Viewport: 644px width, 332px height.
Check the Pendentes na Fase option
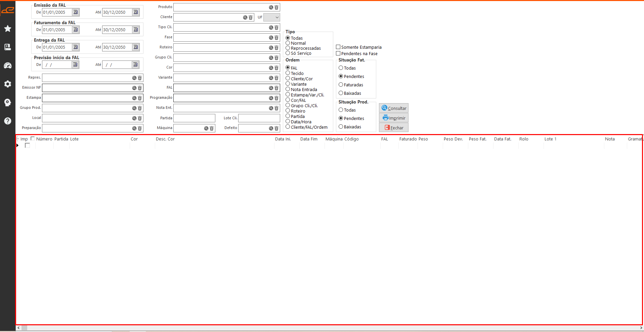pos(338,54)
